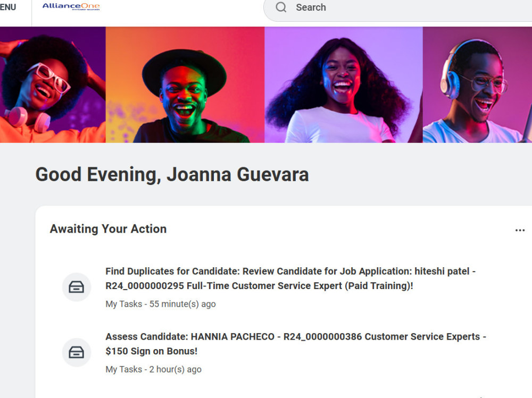Open the partially visible MENU button
Viewport: 532px width, 398px height.
tap(7, 7)
